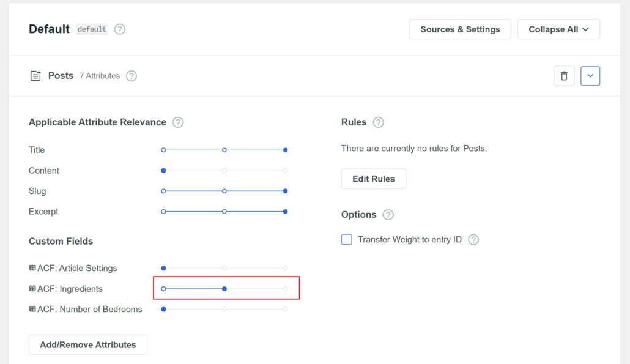Click the 'Custom Fields' heading
630x364 pixels.
point(61,242)
